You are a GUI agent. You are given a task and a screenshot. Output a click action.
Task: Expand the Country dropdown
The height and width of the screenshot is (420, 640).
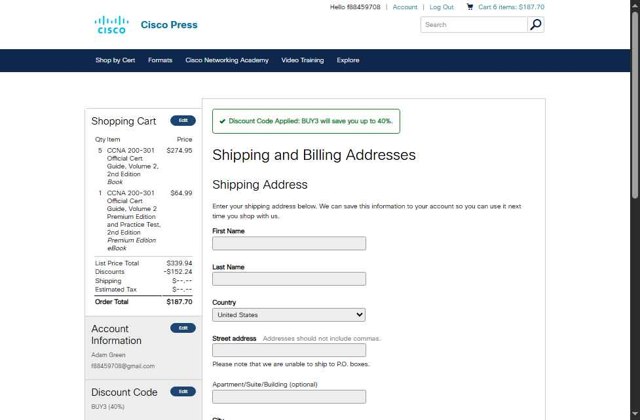pos(289,315)
